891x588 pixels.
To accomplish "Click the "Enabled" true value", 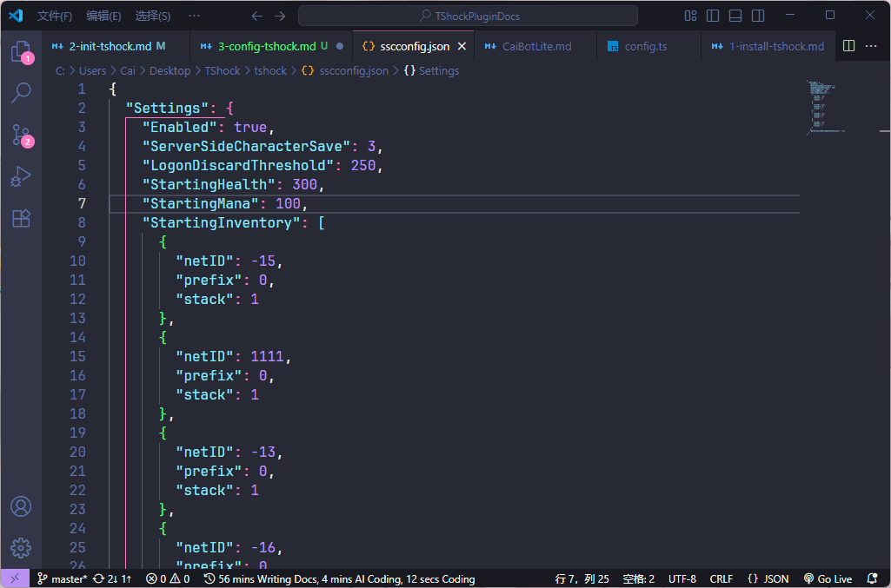I will pos(250,127).
